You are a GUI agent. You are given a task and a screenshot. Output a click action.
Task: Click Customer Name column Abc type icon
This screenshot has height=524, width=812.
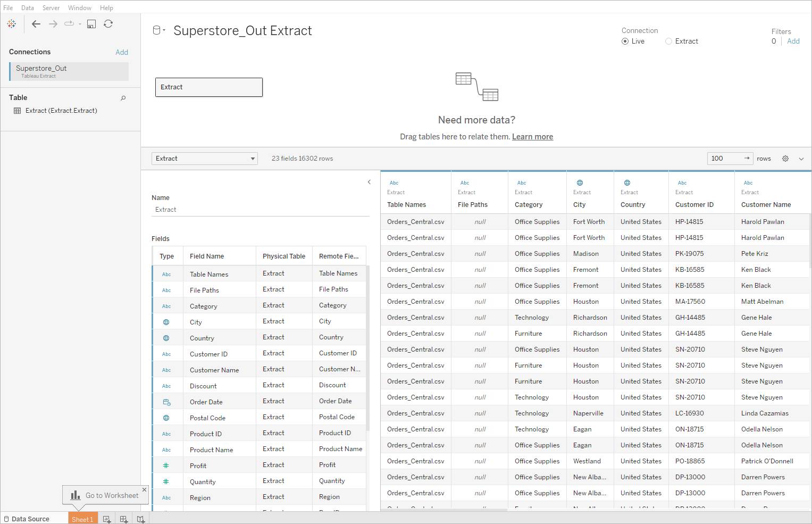point(748,182)
